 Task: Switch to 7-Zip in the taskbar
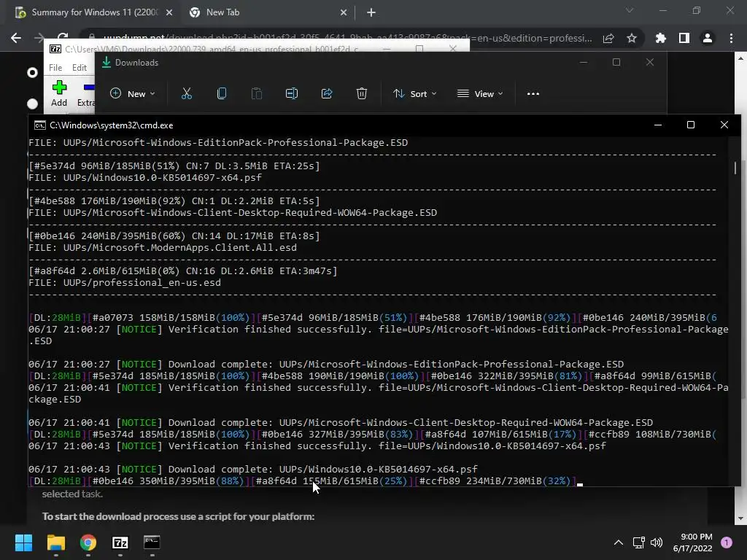pyautogui.click(x=120, y=542)
